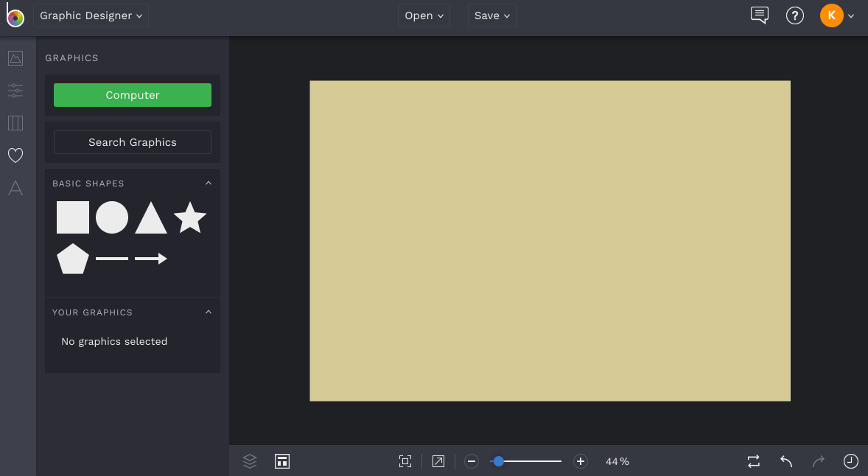Add a circle shape
Screen dimensions: 868x476
[x=112, y=217]
